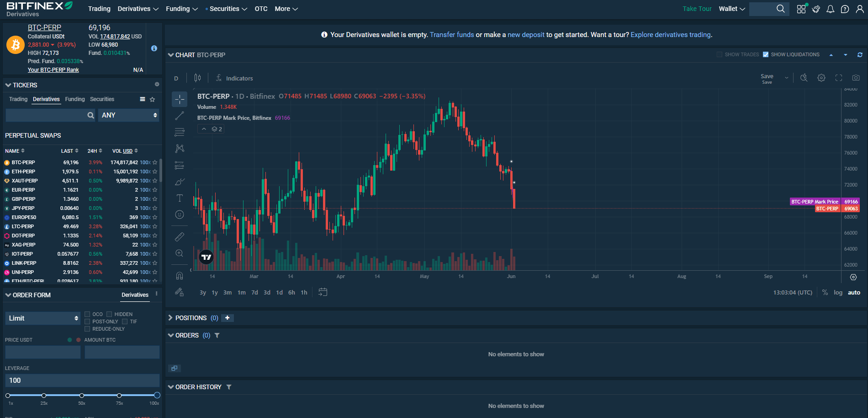This screenshot has width=868, height=418.
Task: Enter chart fullscreen mode
Action: [839, 78]
